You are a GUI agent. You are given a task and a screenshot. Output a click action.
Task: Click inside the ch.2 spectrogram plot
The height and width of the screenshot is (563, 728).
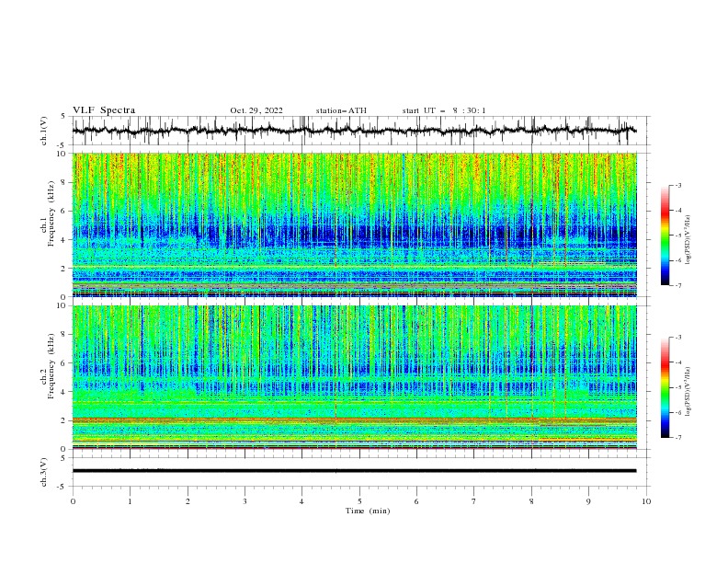354,377
